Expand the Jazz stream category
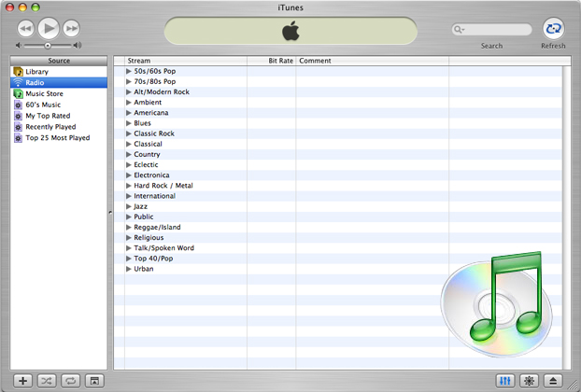Viewport: 581px width, 392px height. (129, 206)
